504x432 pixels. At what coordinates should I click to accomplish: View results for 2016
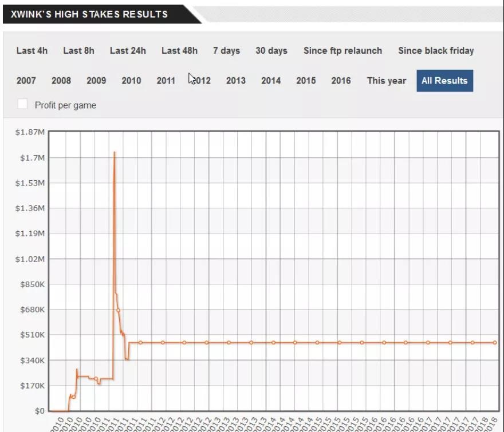click(341, 81)
